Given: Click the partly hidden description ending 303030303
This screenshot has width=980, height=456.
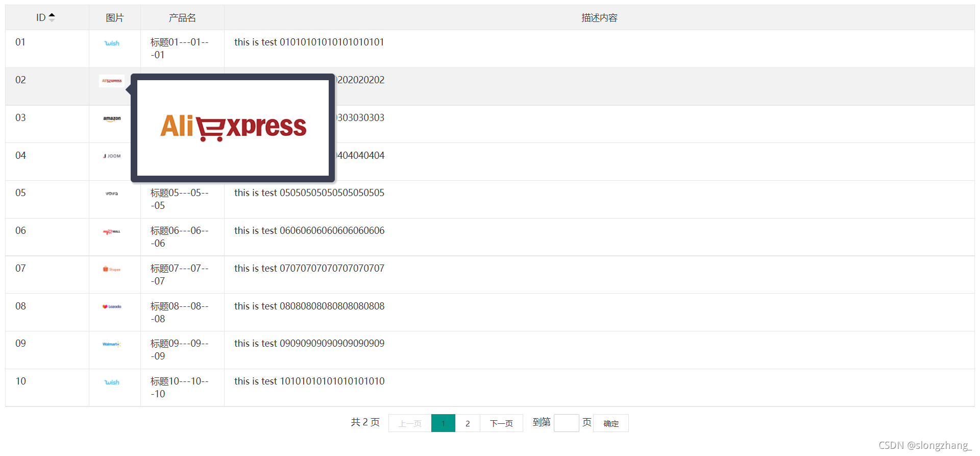Looking at the screenshot, I should tap(360, 118).
